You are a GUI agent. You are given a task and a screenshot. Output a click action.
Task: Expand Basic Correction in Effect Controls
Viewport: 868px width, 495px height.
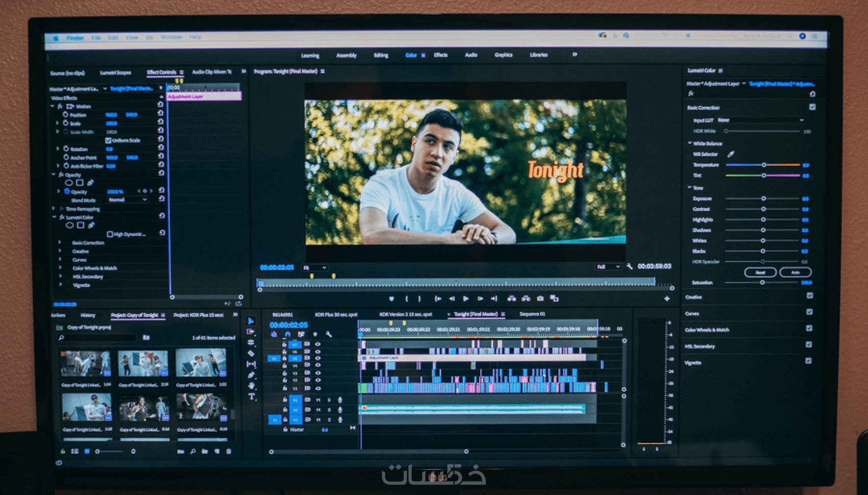point(60,243)
